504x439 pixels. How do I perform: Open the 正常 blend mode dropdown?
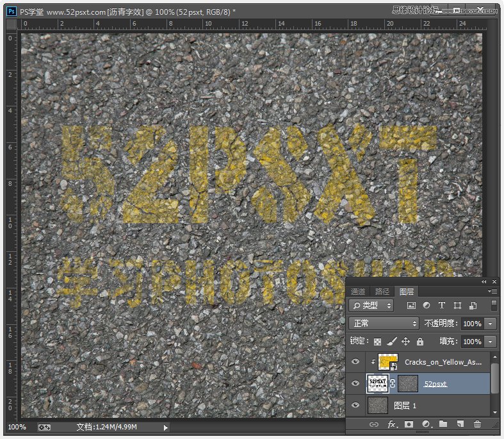(x=384, y=323)
